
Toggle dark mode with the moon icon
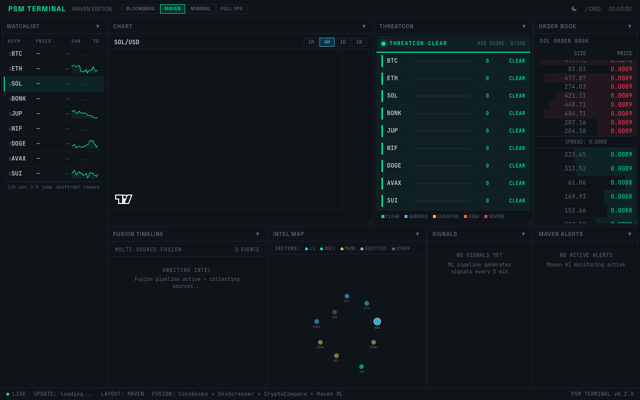(x=574, y=9)
